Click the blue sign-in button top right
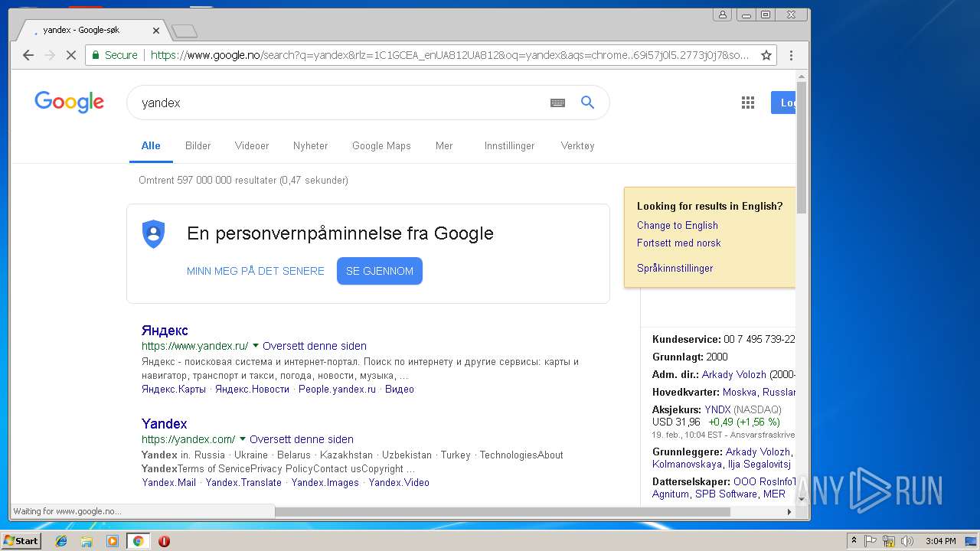Image resolution: width=980 pixels, height=551 pixels. [783, 103]
